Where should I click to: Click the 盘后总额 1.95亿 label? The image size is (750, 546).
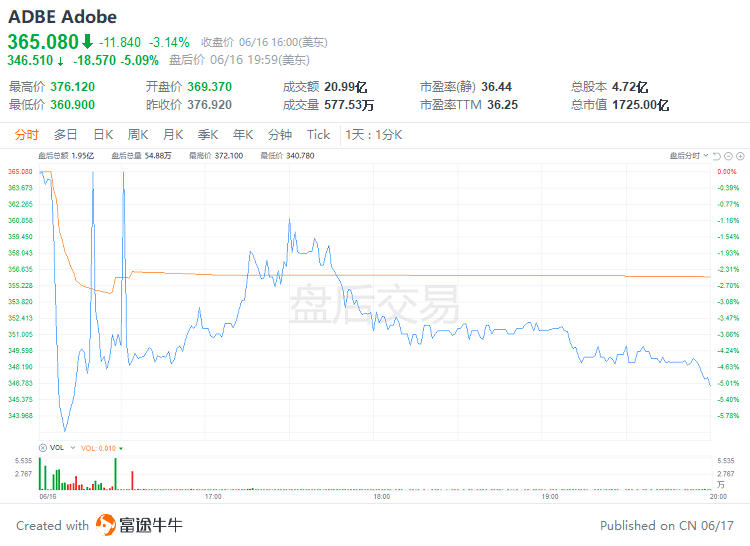coord(66,156)
